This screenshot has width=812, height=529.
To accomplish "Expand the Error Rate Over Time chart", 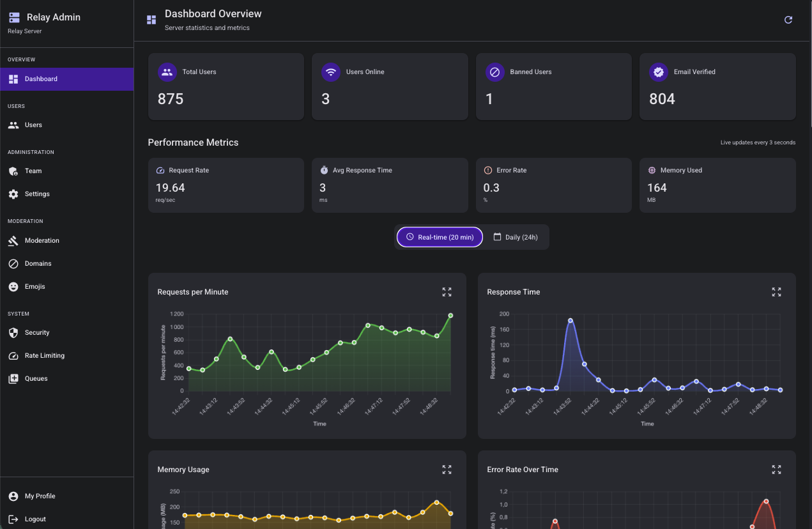I will click(x=776, y=470).
